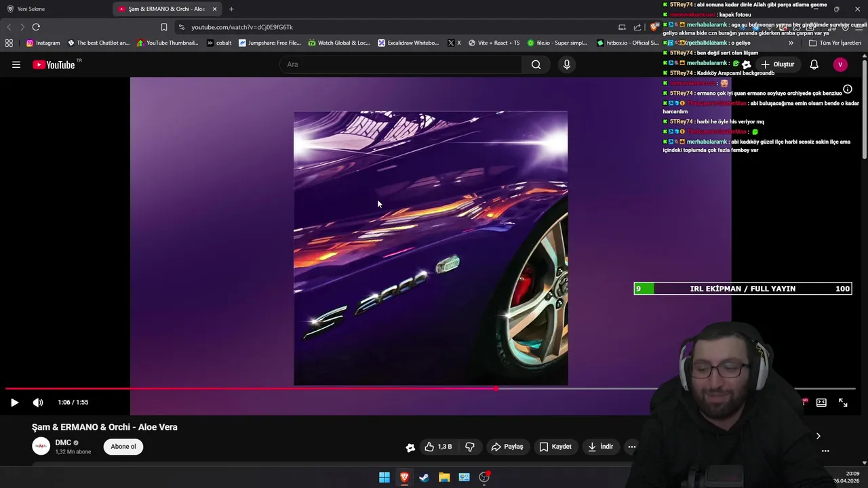Open the Tüm Yer İşaretleri folder
Screen dimensions: 868x488
tap(835, 43)
